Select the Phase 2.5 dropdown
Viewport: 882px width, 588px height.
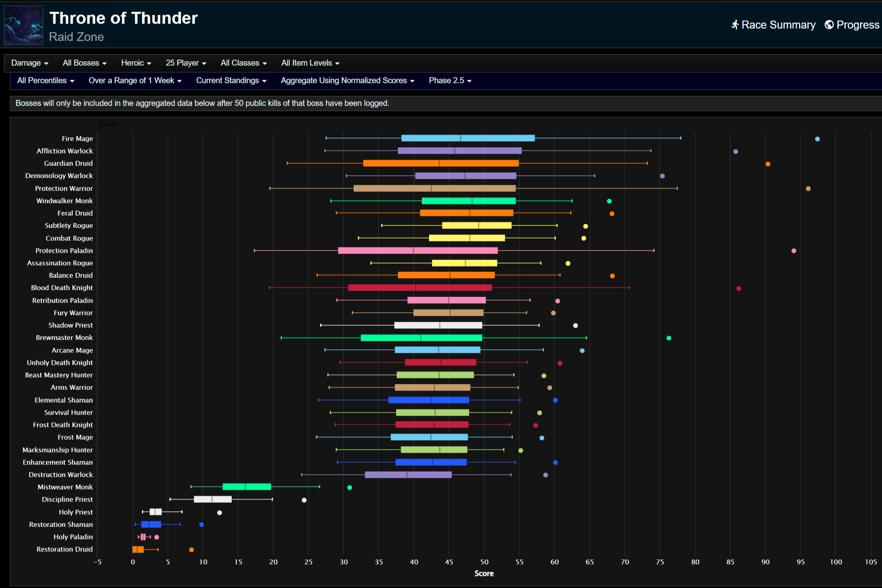click(450, 81)
